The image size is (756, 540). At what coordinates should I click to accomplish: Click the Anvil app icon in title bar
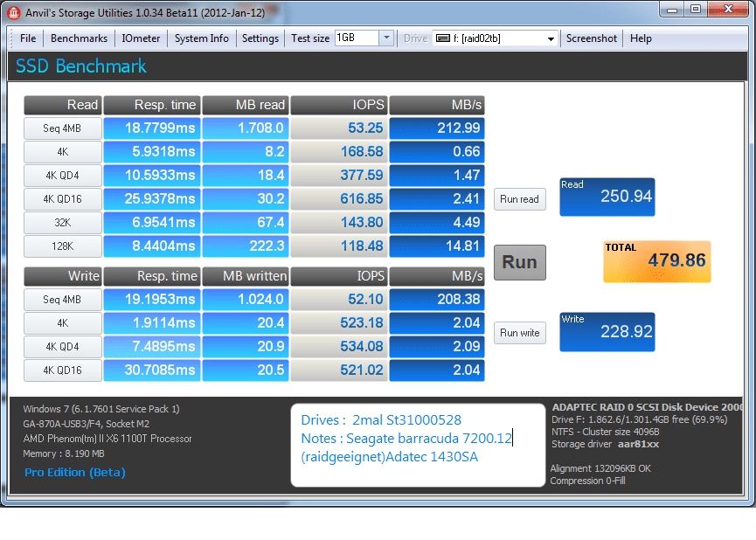(13, 12)
